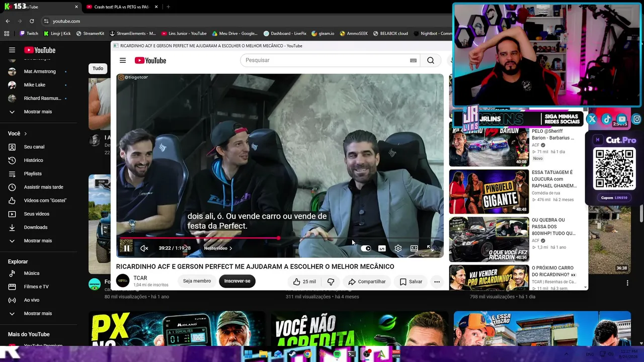Screen dimensions: 644x362
Task: Expand the Você section chevron
Action: 25,134
